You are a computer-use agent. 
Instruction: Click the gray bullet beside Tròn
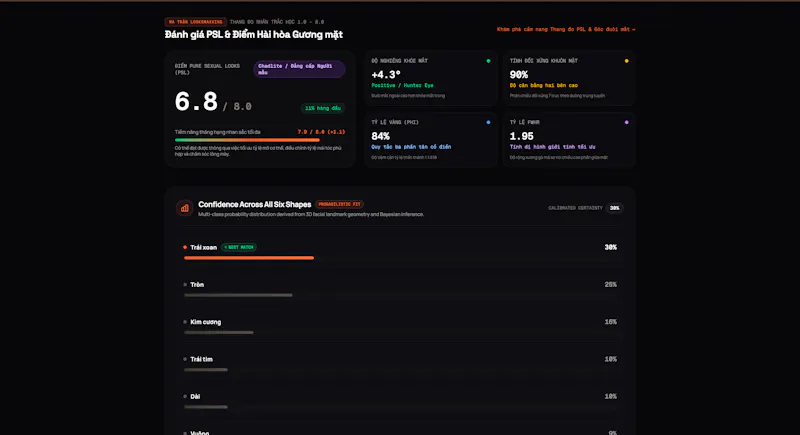click(185, 285)
